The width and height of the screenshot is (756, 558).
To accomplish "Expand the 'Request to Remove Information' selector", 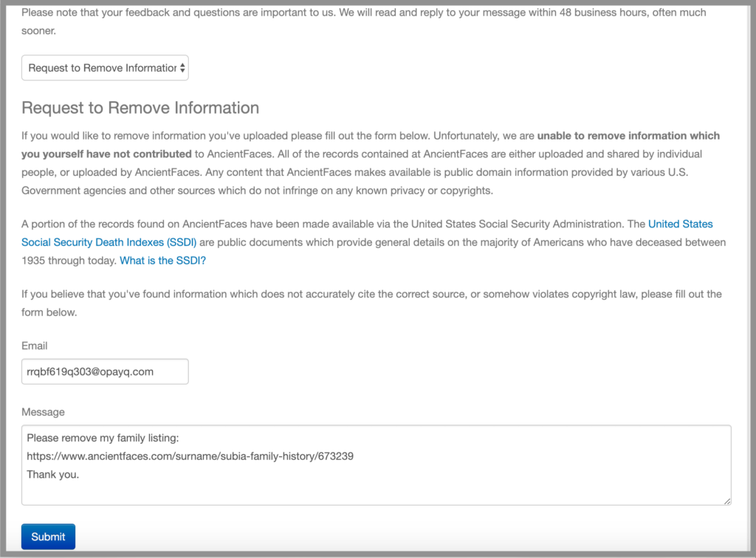I will pos(105,67).
